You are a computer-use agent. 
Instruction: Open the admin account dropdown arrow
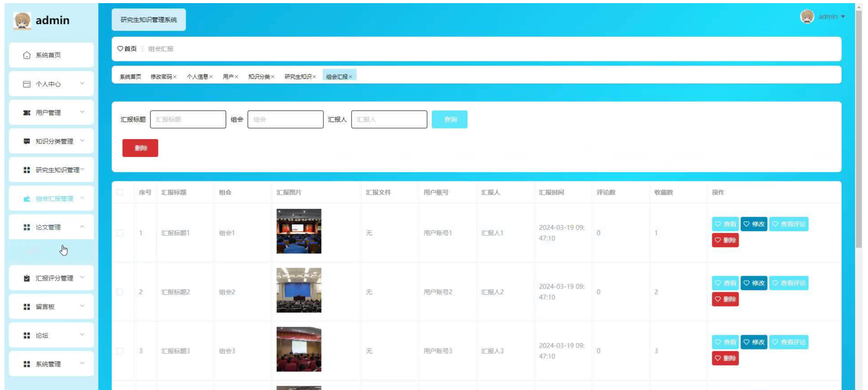click(x=843, y=17)
